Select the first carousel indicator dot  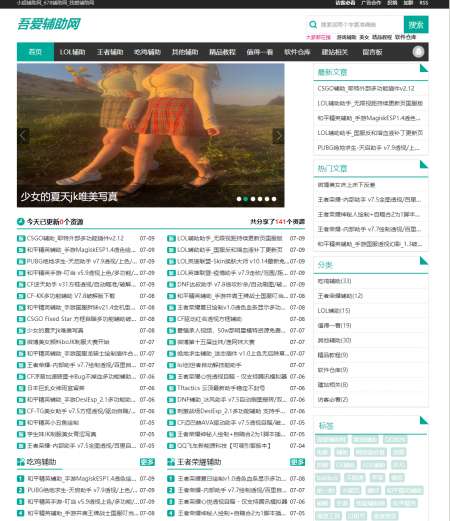(239, 199)
